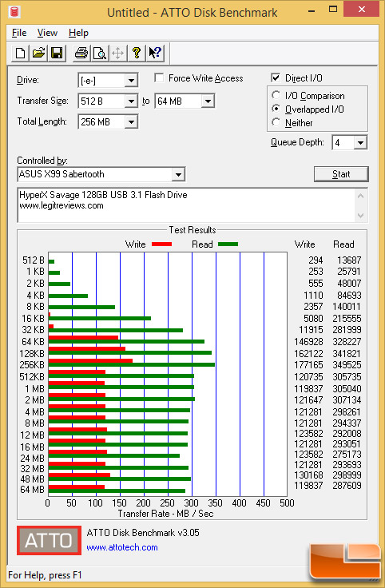Viewport: 385px width, 588px height.
Task: Close the ATTO Disk Benchmark window
Action: 361,10
